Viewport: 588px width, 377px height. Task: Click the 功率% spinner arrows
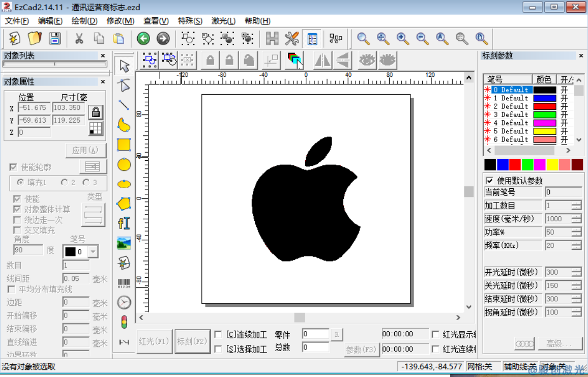click(x=576, y=232)
